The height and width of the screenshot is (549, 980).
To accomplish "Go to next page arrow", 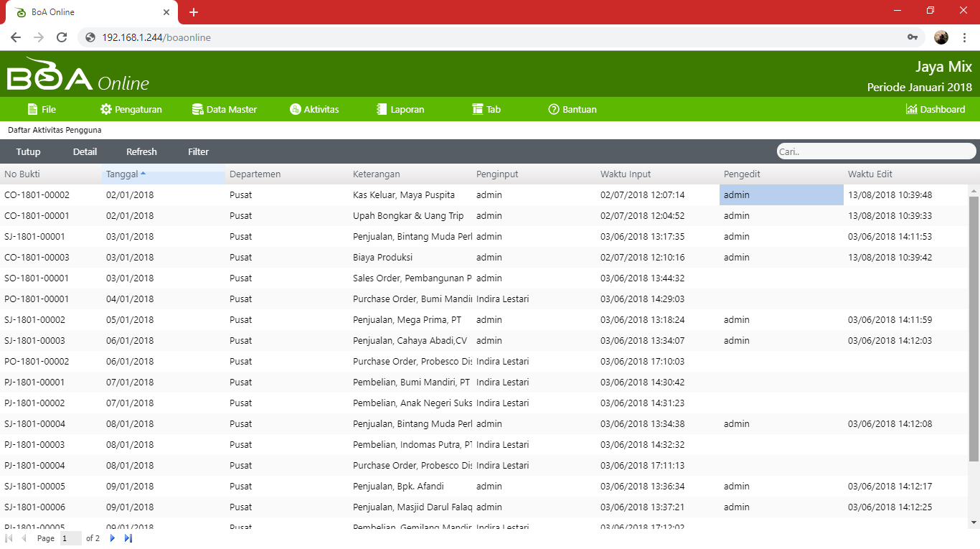I will click(x=113, y=538).
